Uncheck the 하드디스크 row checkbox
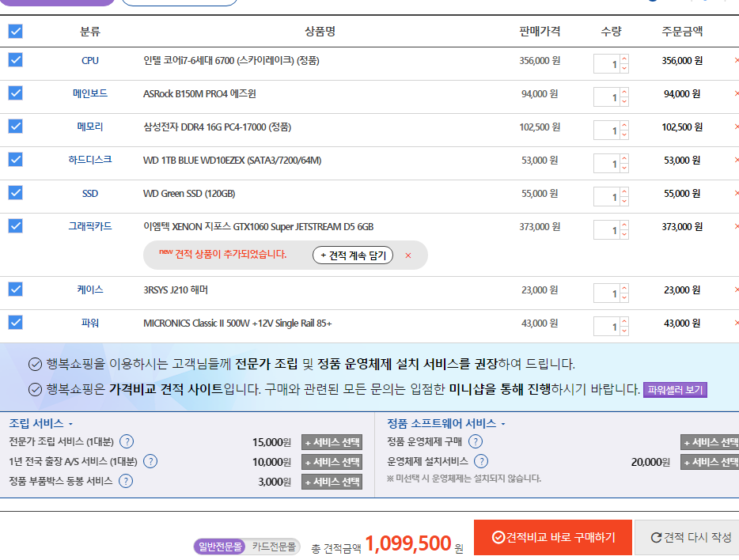 click(16, 160)
